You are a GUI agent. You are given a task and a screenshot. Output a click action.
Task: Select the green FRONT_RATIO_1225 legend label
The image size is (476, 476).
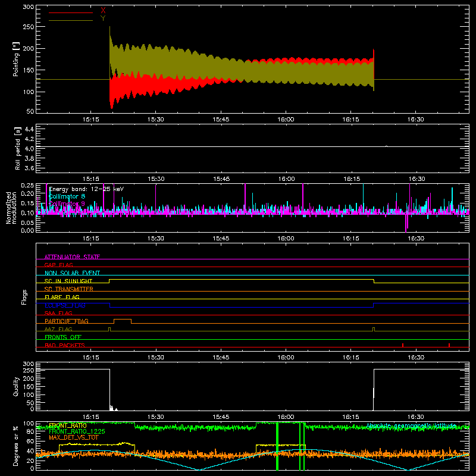(x=77, y=431)
